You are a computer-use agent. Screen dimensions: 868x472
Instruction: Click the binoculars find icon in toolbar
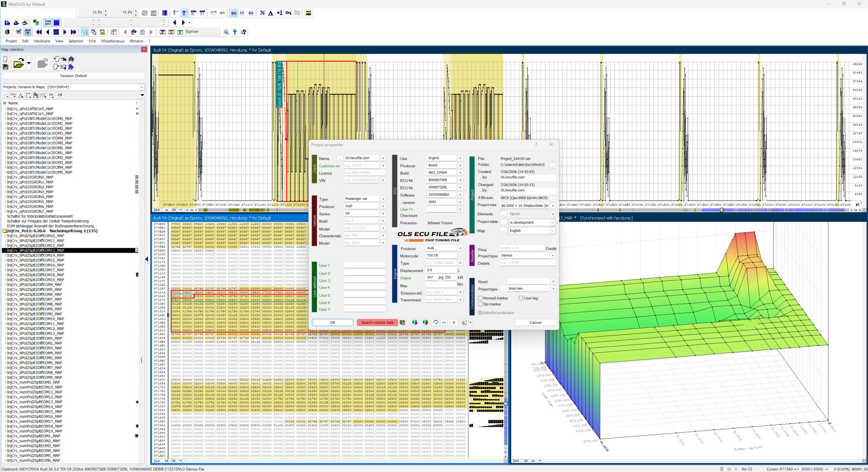[x=134, y=32]
